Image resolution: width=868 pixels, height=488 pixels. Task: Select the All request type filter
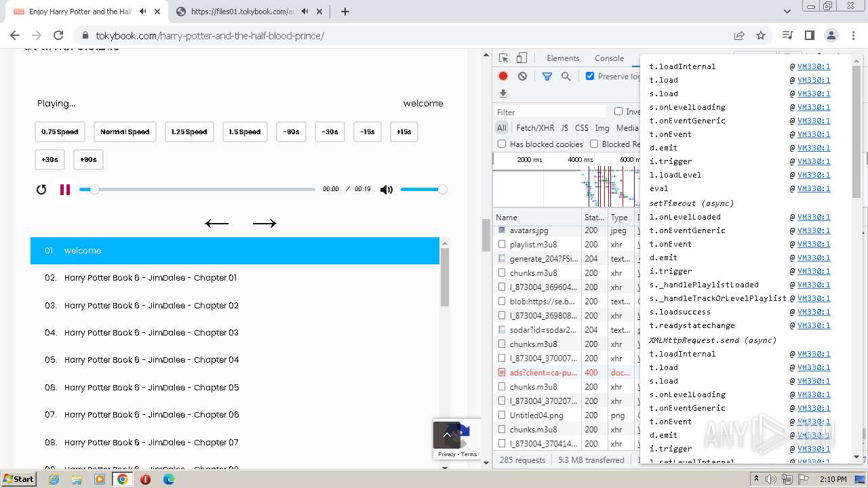[502, 127]
